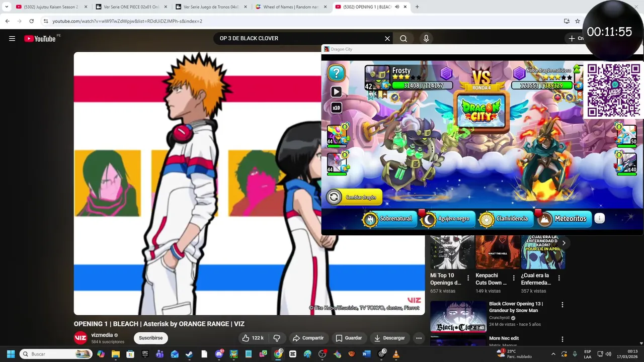The image size is (644, 362).
Task: Open Steam from the taskbar
Action: point(189,354)
